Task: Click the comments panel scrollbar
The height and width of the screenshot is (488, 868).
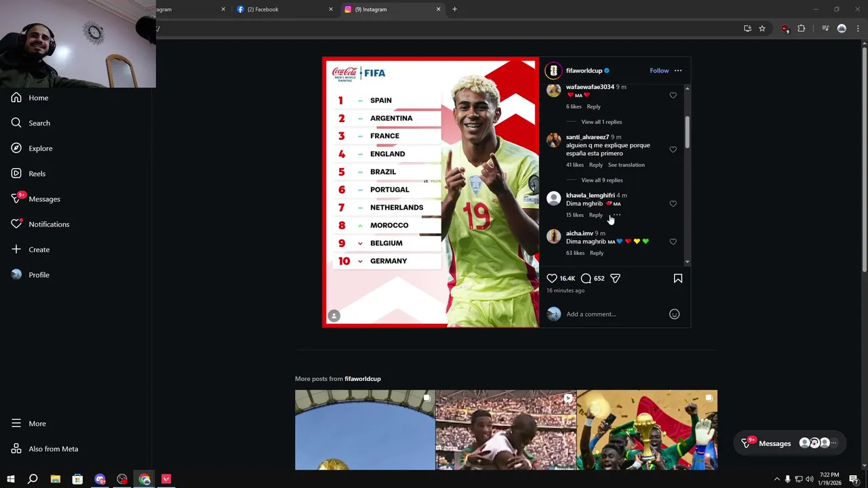Action: (x=688, y=131)
